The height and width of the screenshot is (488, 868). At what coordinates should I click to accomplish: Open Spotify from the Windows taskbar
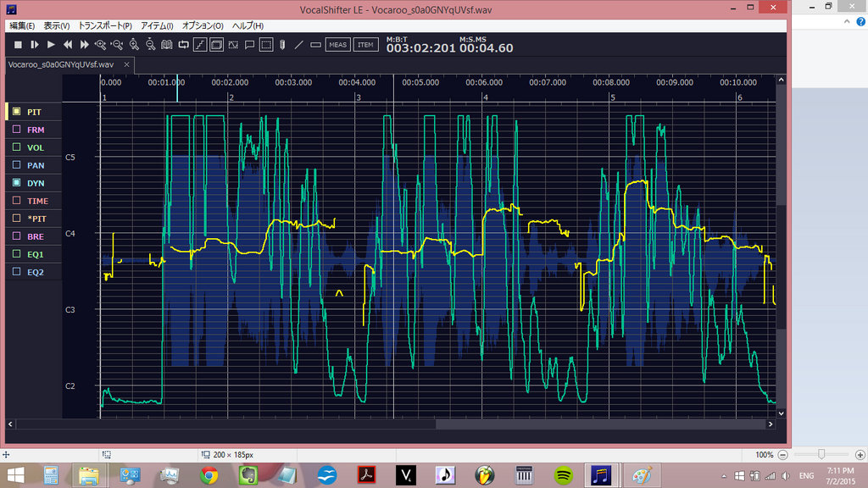562,475
